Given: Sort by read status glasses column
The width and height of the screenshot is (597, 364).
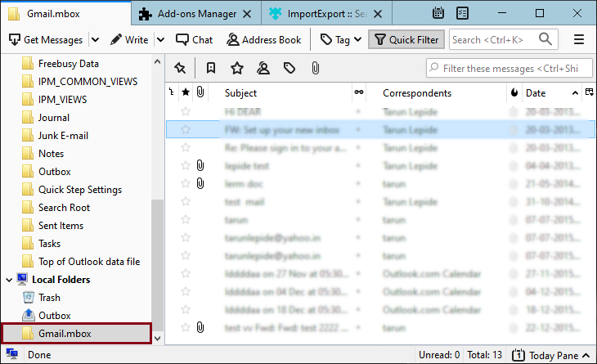Looking at the screenshot, I should 359,92.
